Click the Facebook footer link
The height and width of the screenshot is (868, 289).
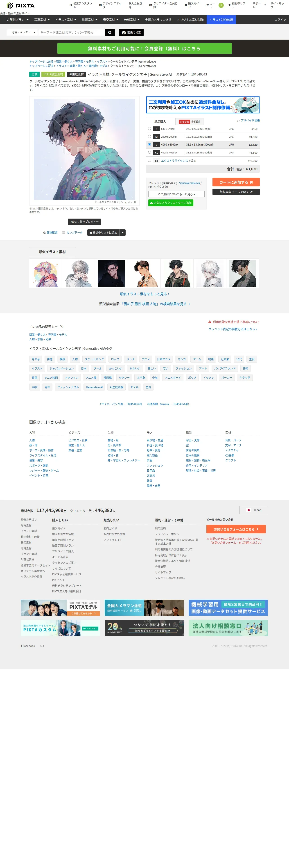point(28,646)
